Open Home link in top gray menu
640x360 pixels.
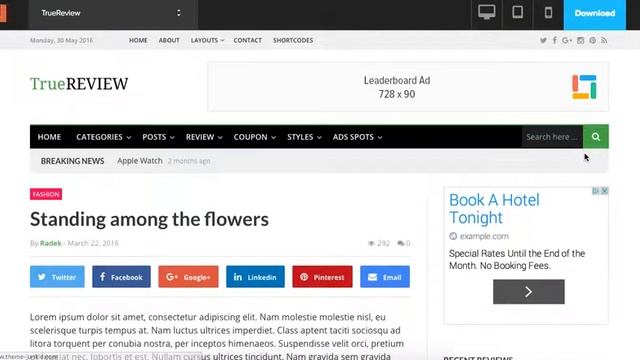(138, 40)
